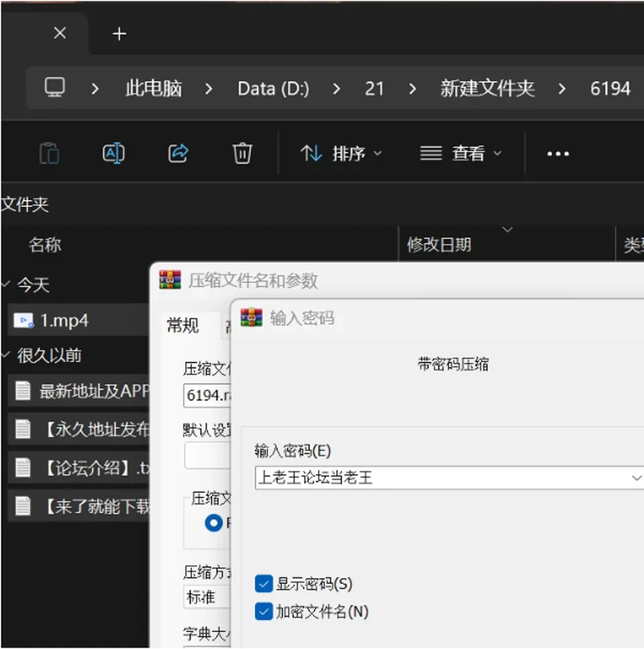Viewport: 644px width, 649px height.
Task: Close the current Explorer tab
Action: pos(60,33)
